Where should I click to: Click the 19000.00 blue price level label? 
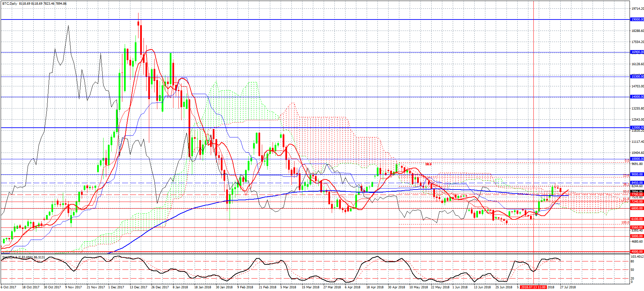pyautogui.click(x=637, y=19)
